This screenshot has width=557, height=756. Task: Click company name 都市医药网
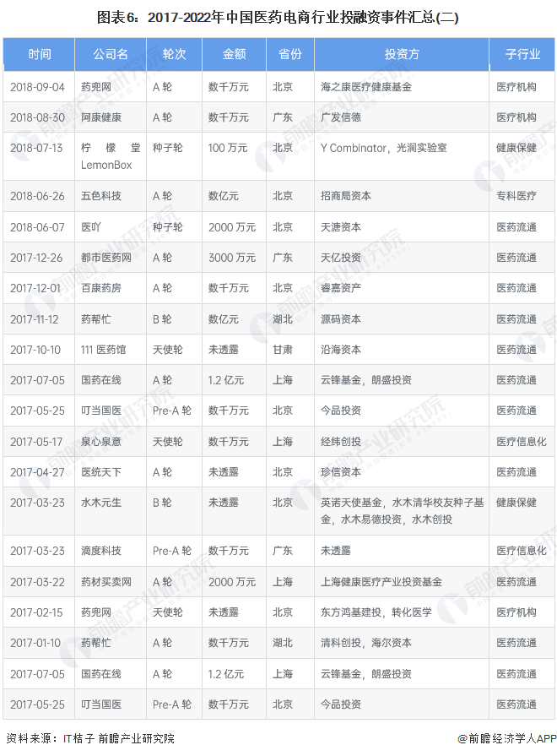106,258
